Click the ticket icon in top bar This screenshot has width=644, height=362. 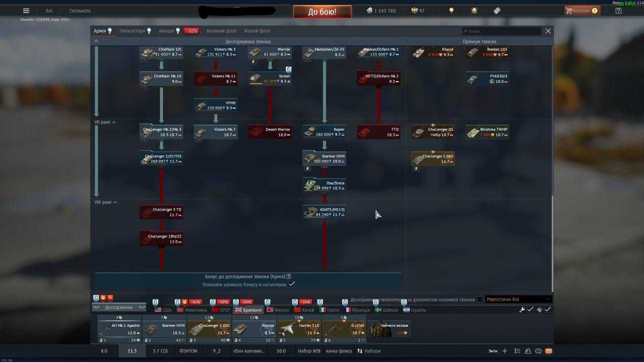(497, 11)
